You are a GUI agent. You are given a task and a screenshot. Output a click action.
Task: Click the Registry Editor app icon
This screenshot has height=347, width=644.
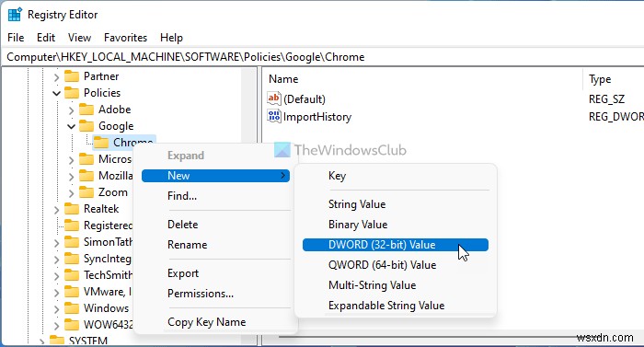coord(15,15)
